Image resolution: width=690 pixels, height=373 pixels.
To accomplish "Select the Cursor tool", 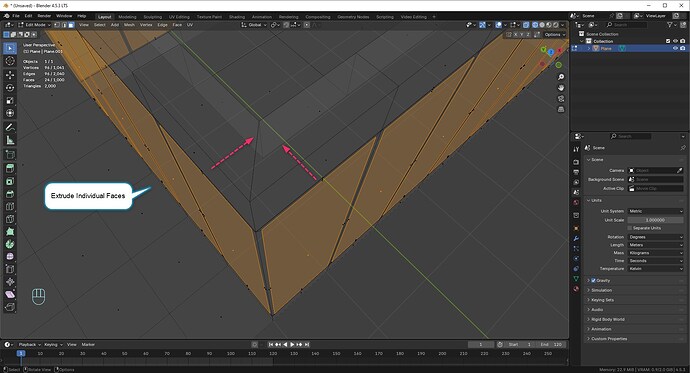I will tap(10, 61).
